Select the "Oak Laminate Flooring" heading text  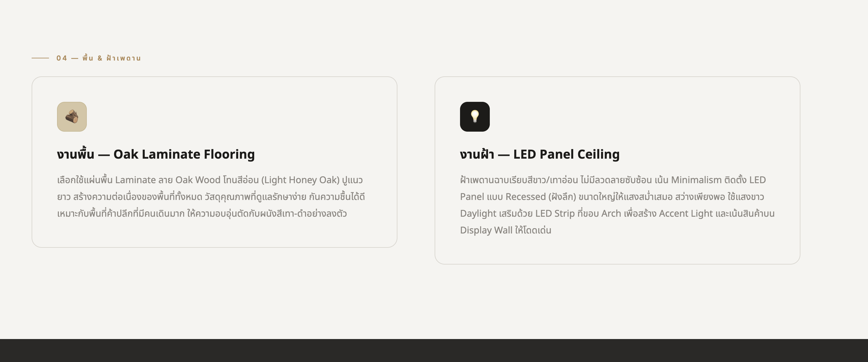point(184,154)
